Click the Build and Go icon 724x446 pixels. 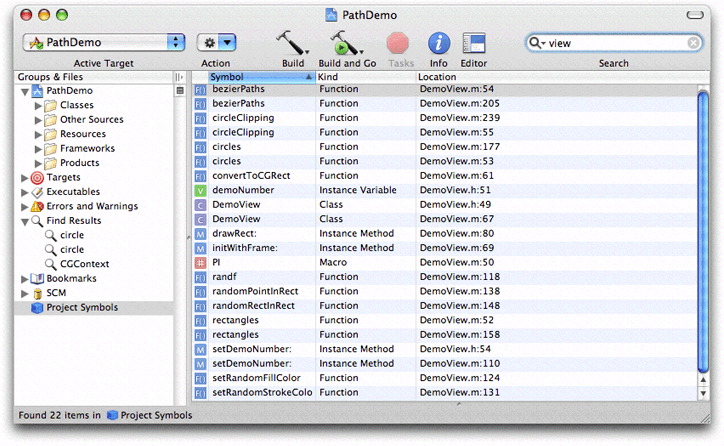point(345,42)
